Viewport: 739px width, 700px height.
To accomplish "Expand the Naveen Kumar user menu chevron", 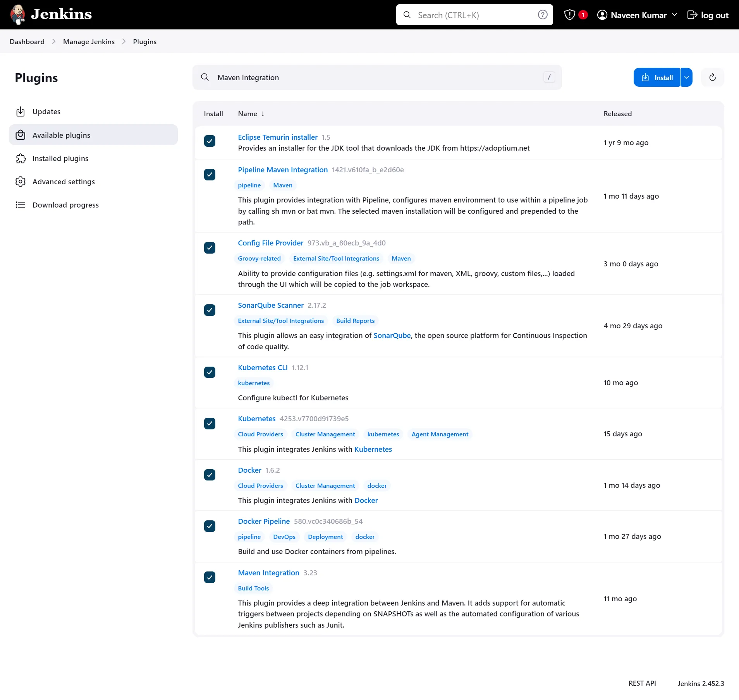I will 674,15.
